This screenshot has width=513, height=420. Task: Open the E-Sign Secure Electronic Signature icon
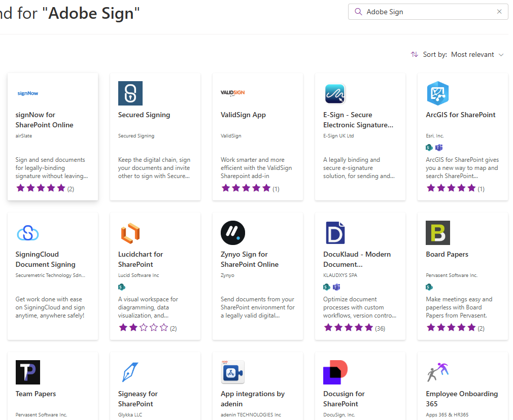pos(334,93)
